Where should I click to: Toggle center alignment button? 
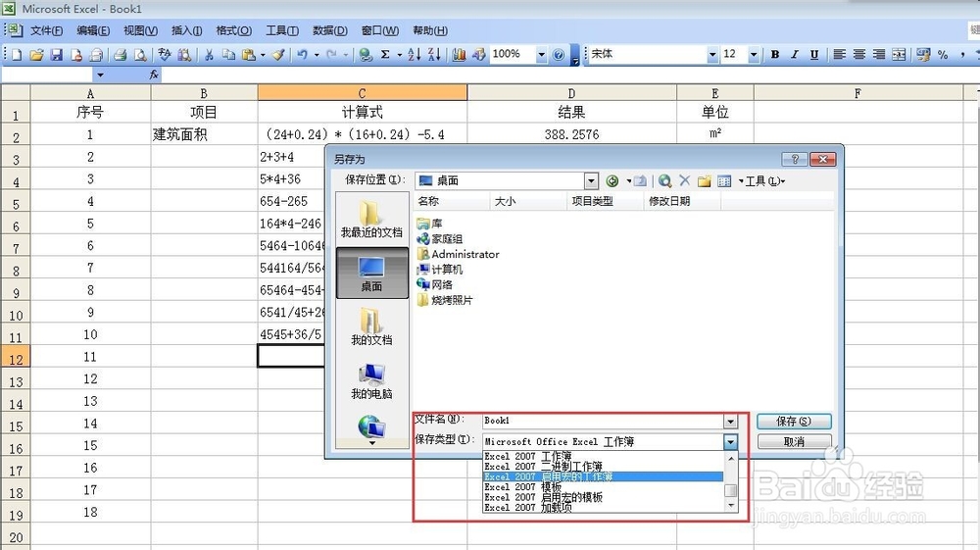pos(859,55)
